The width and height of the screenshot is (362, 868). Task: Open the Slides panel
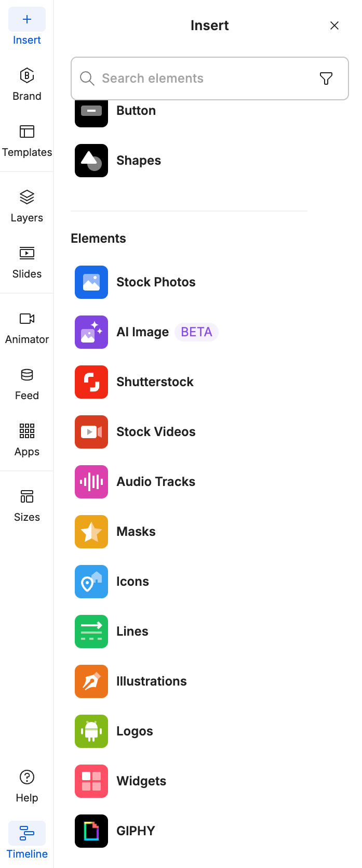[26, 262]
